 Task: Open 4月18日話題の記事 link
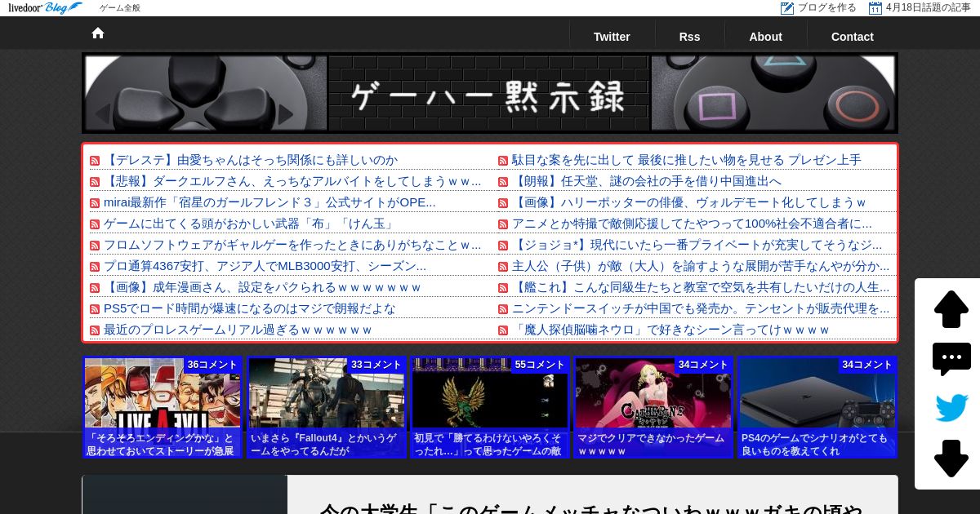point(929,7)
